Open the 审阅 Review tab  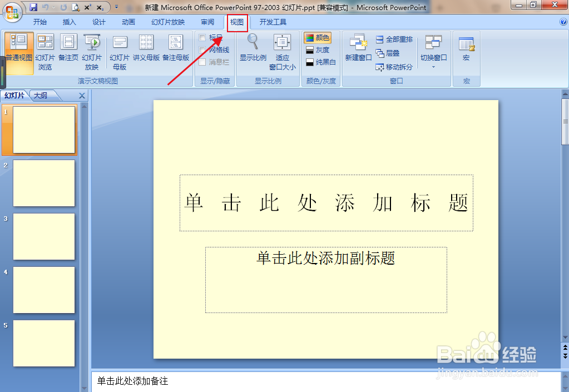pyautogui.click(x=207, y=22)
